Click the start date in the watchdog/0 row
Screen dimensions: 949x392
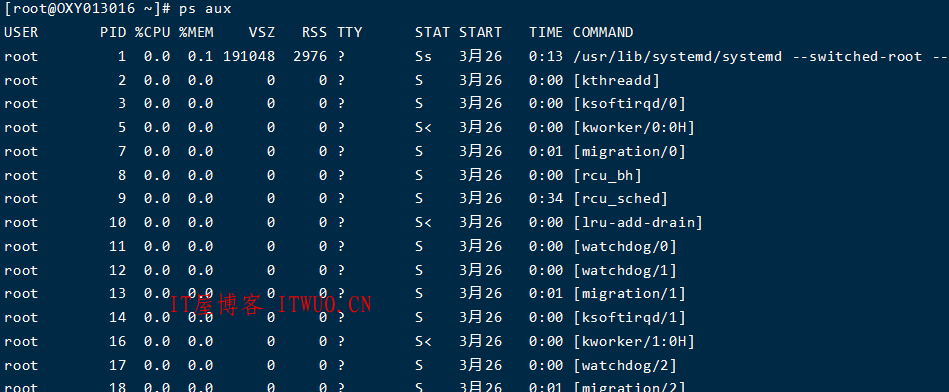tap(481, 246)
